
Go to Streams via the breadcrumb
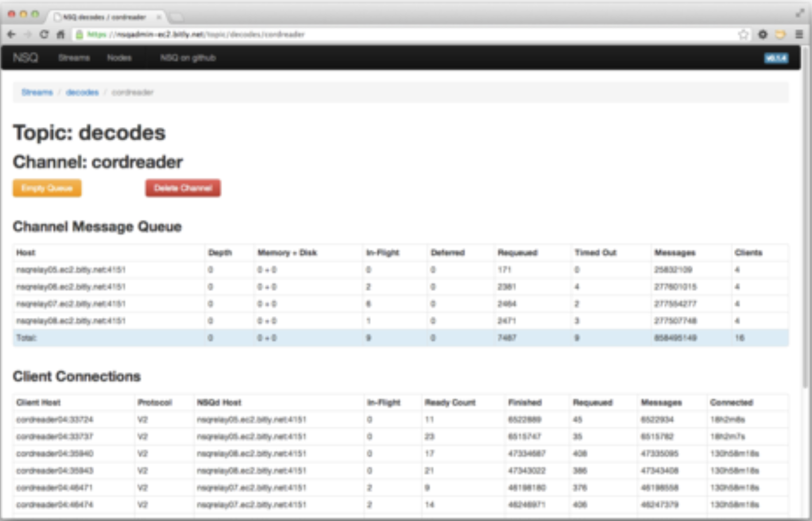click(37, 92)
